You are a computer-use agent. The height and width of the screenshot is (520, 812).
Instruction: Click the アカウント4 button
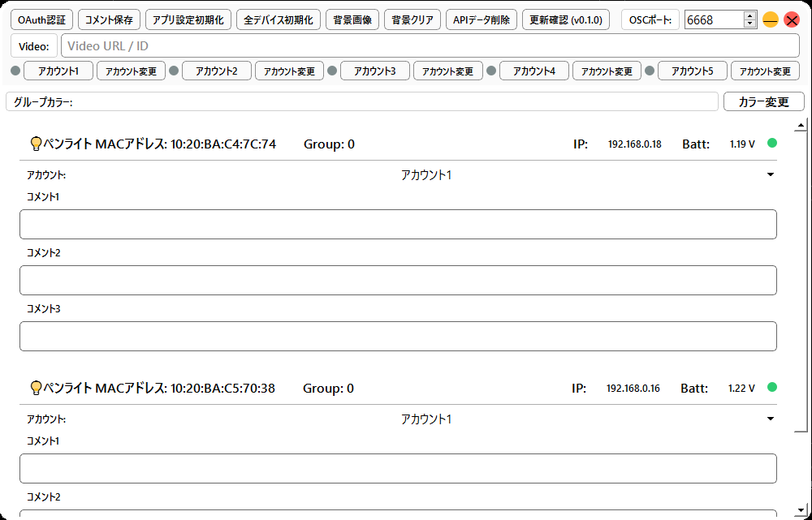(x=534, y=71)
